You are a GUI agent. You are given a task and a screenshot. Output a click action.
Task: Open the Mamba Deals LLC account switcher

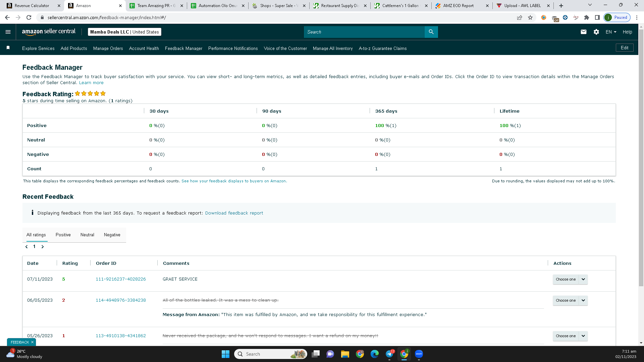pos(124,32)
